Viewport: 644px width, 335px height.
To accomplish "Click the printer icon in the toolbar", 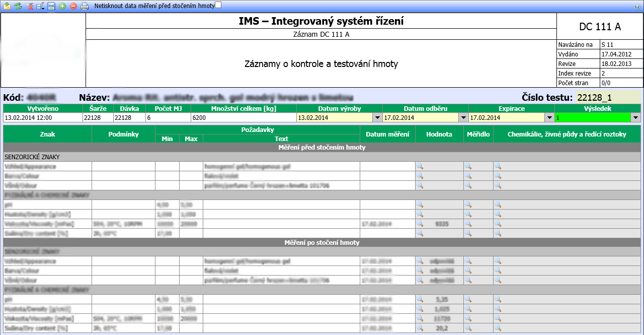I will 85,6.
